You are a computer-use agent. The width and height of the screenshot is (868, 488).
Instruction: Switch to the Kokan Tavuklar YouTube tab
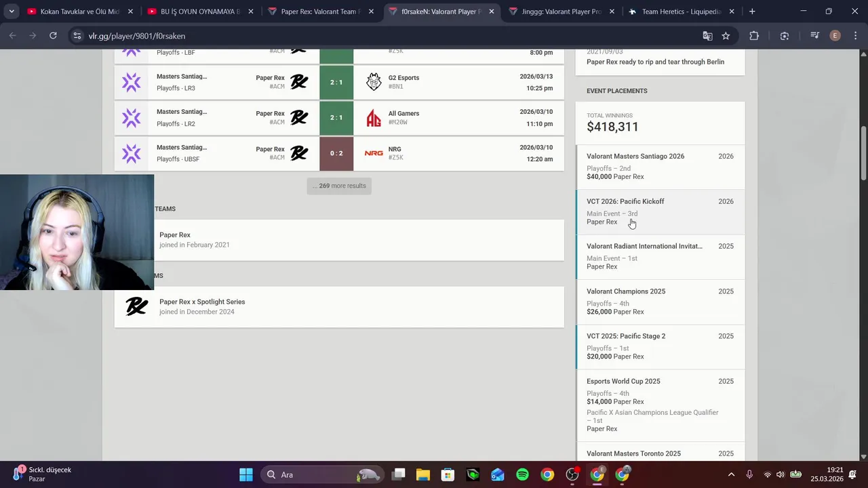click(x=73, y=12)
